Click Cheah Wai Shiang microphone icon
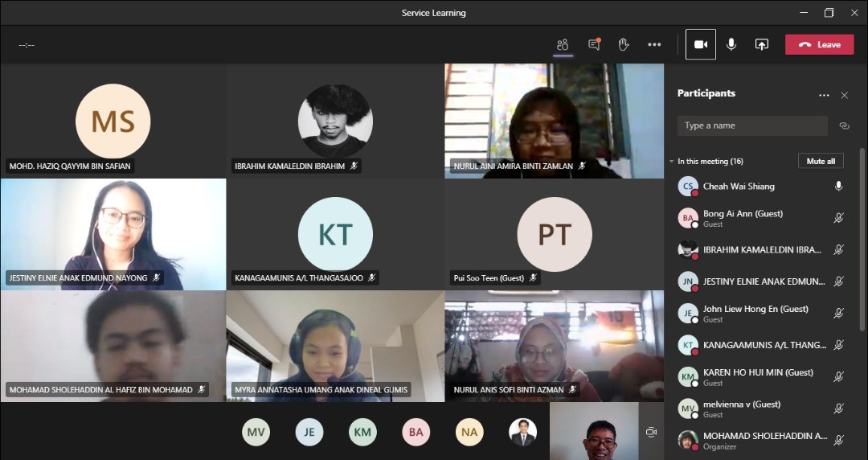 click(x=838, y=187)
